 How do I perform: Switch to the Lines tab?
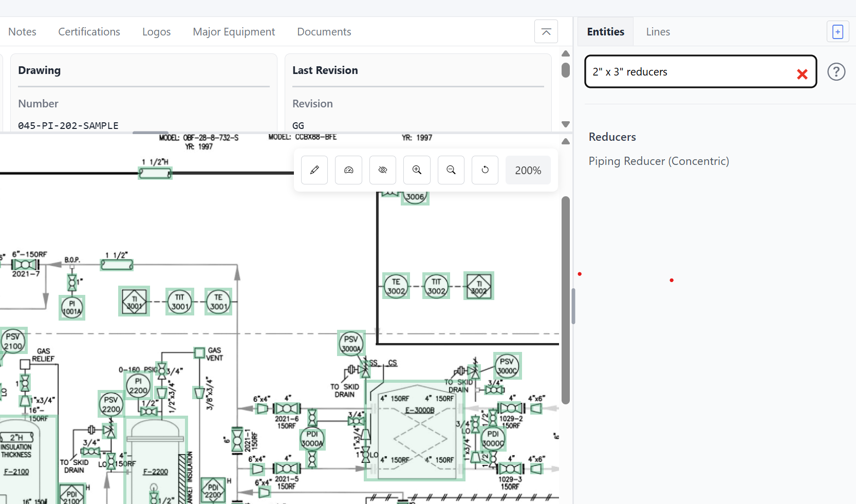[658, 31]
